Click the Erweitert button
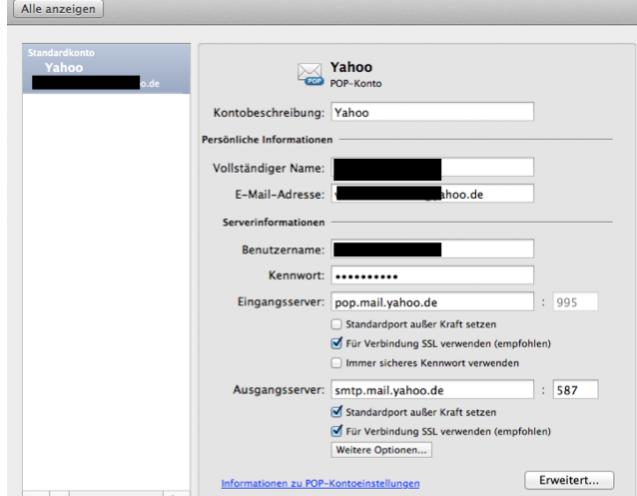 tap(569, 480)
